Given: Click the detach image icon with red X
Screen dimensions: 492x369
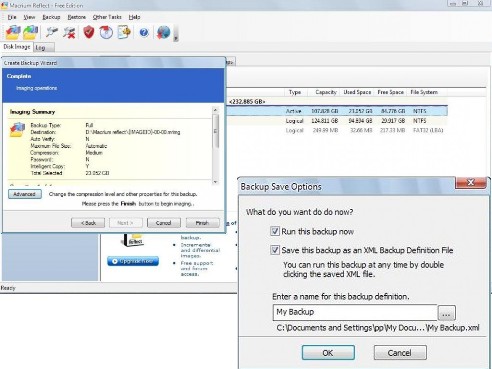Looking at the screenshot, I should [x=69, y=33].
